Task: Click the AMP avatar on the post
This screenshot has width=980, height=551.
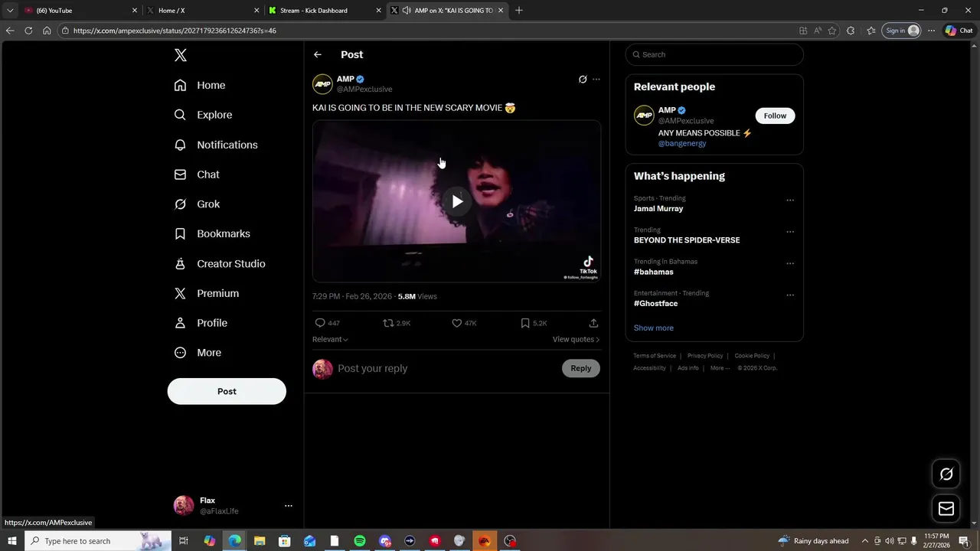Action: click(x=322, y=83)
